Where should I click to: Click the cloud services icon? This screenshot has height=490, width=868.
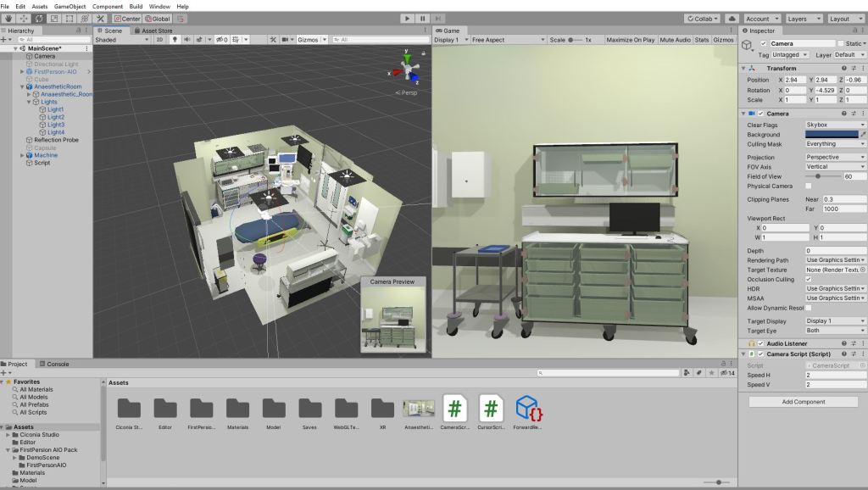[732, 19]
